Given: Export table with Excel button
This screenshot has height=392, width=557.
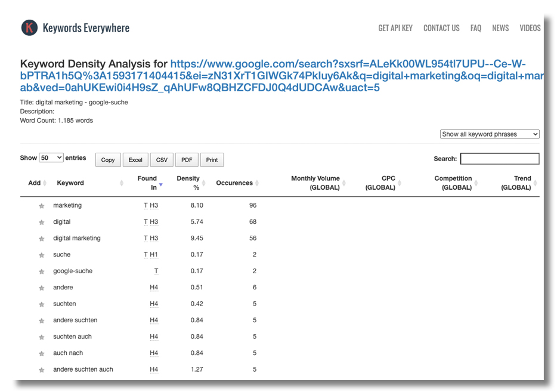Looking at the screenshot, I should point(135,160).
